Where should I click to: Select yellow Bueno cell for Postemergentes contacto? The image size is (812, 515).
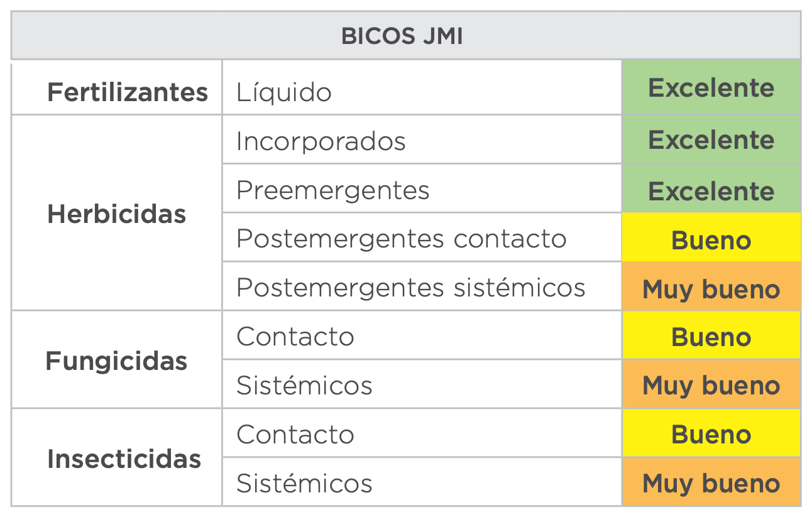click(711, 240)
